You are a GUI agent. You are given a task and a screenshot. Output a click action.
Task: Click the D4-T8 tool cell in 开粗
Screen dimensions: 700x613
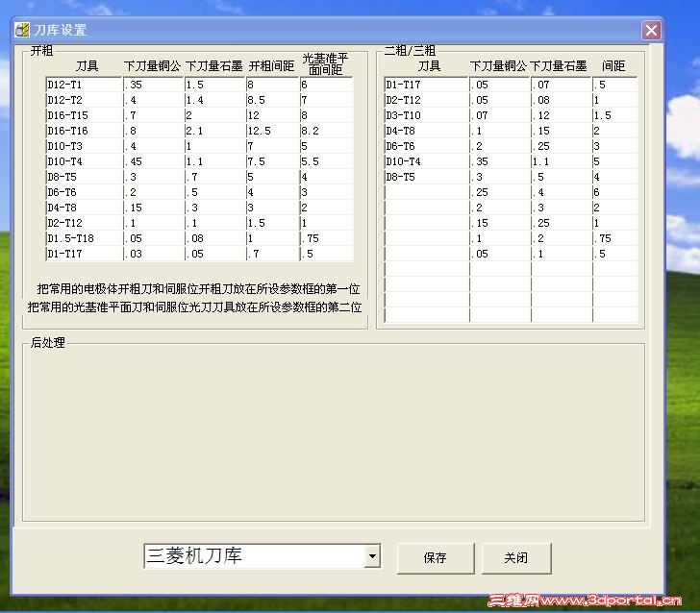(84, 208)
